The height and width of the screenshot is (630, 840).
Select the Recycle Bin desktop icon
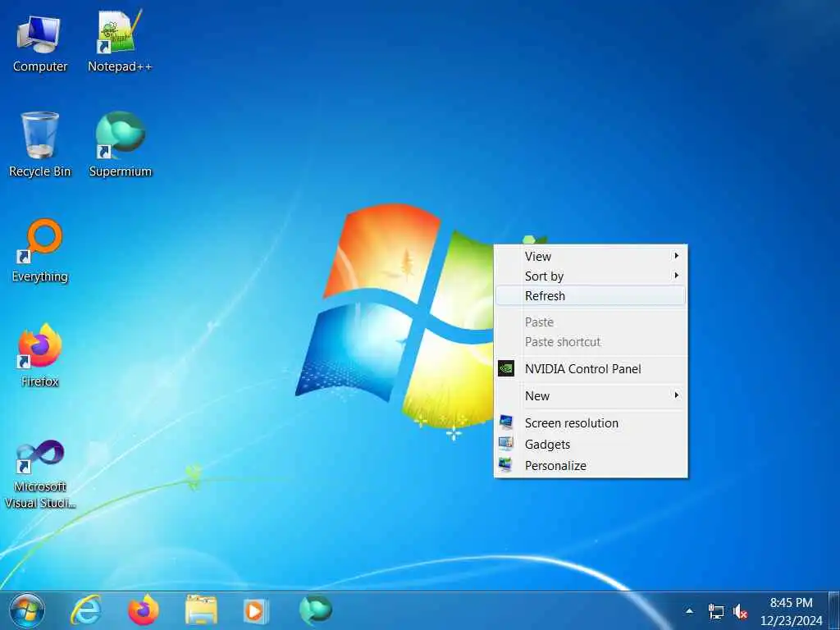[x=39, y=144]
